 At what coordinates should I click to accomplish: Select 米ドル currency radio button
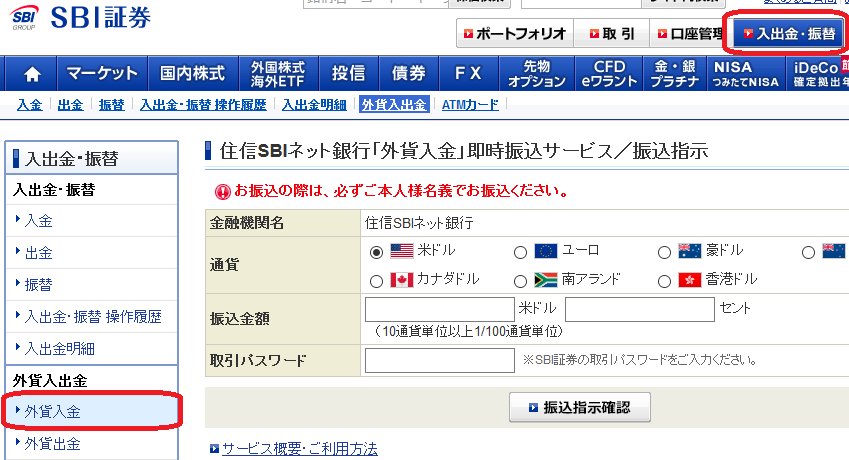[376, 252]
